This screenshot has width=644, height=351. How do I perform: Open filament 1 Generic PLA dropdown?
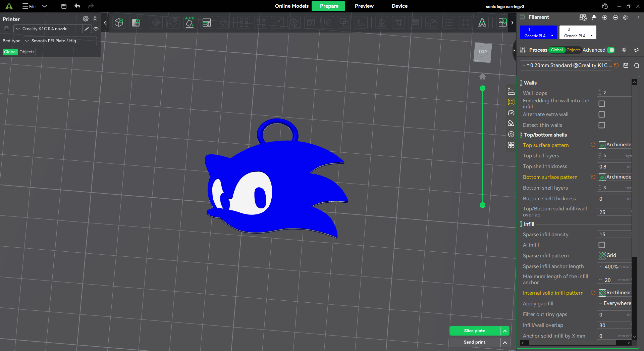pos(538,33)
